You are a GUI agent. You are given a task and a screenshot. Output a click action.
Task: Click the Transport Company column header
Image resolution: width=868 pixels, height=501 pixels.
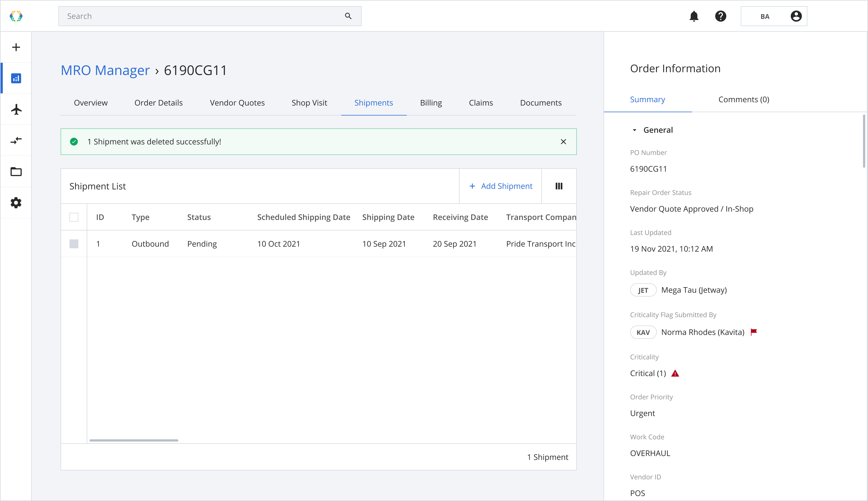pos(541,217)
